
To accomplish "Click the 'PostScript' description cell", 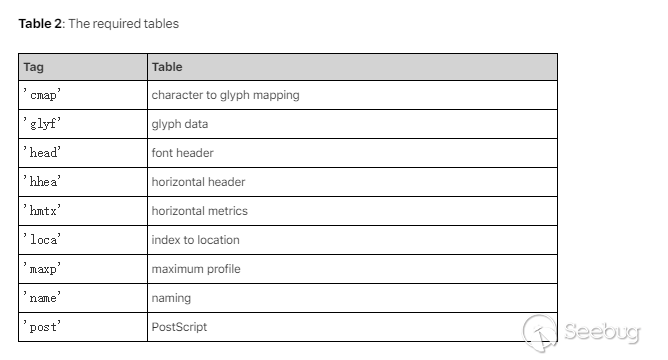I will (352, 327).
